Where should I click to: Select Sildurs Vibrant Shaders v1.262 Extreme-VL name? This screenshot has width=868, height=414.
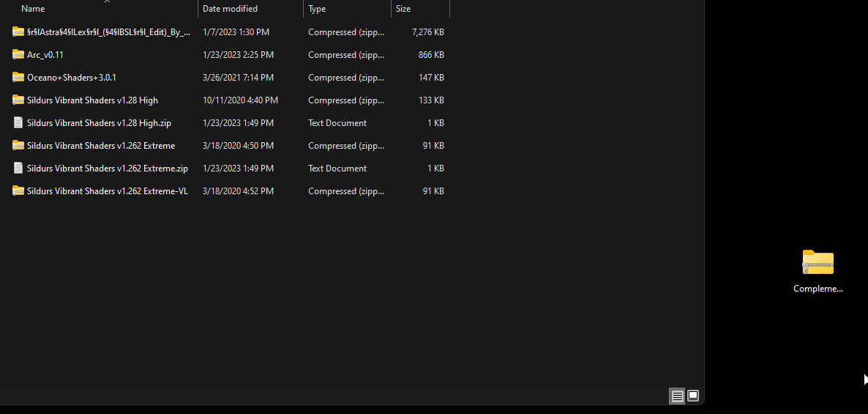[x=108, y=191]
